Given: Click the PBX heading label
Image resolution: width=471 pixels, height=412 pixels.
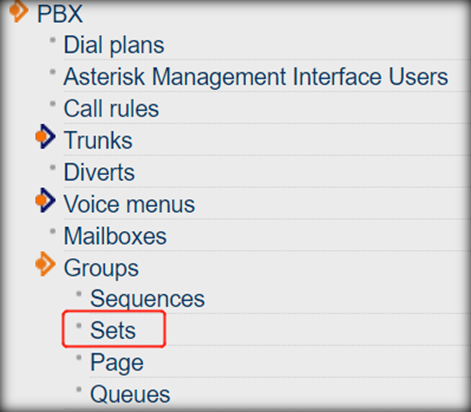Looking at the screenshot, I should click(60, 14).
